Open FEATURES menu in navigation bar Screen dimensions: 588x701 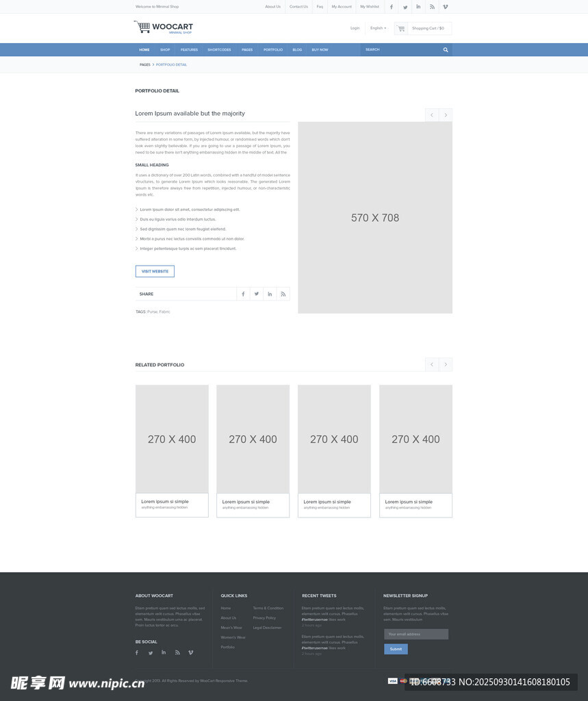pyautogui.click(x=189, y=49)
